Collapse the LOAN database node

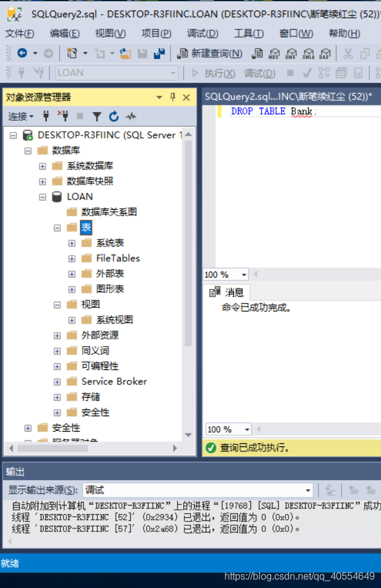[x=43, y=197]
